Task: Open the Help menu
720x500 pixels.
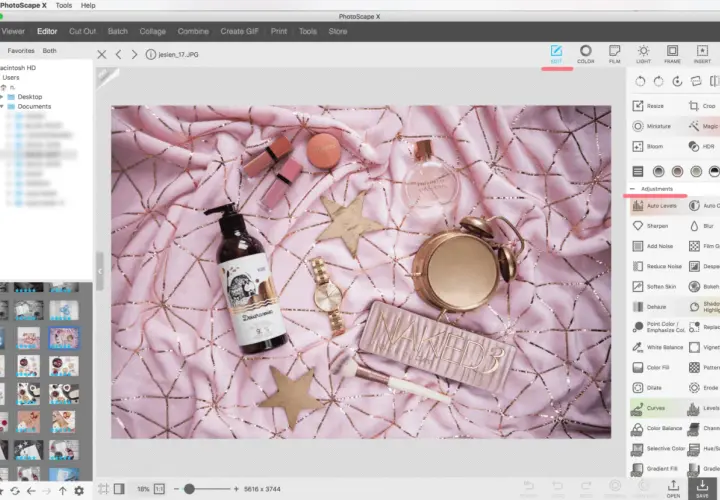Action: click(x=88, y=6)
